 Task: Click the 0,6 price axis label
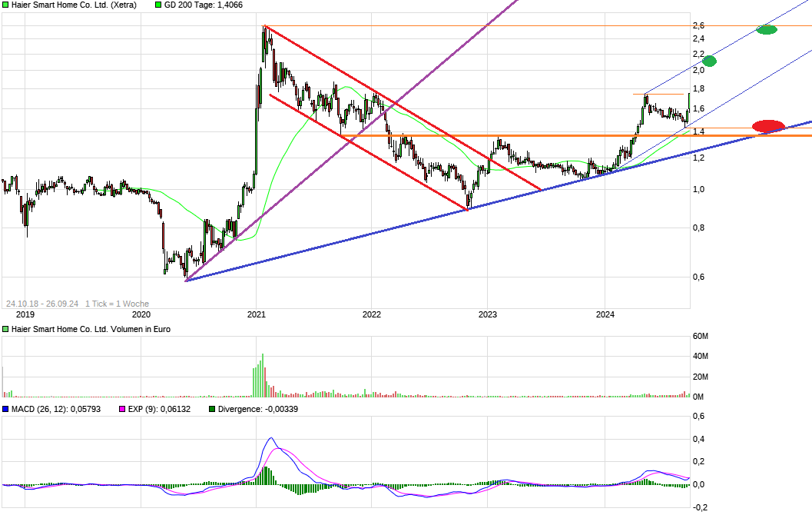tap(698, 277)
